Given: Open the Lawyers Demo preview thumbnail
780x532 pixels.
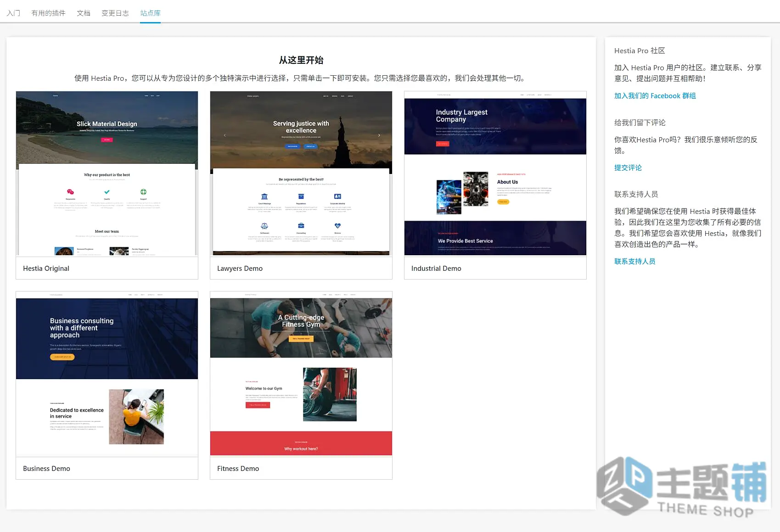Looking at the screenshot, I should [x=301, y=174].
